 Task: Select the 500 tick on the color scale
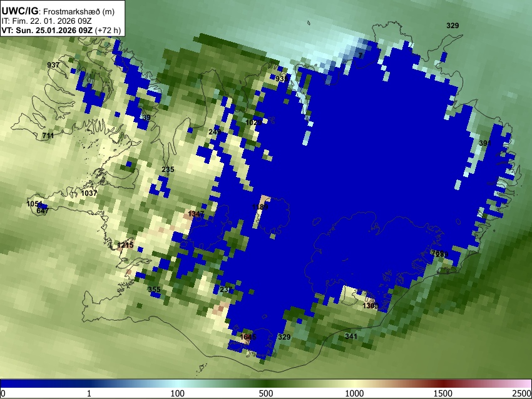[x=266, y=393]
